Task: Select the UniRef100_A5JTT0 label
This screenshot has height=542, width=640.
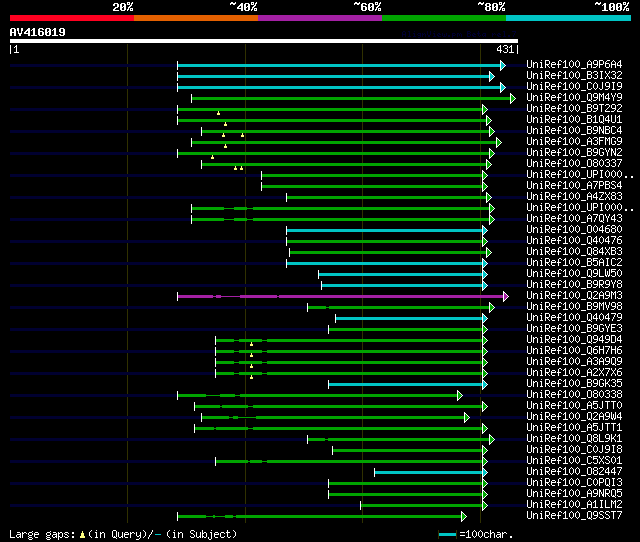Action: [574, 406]
